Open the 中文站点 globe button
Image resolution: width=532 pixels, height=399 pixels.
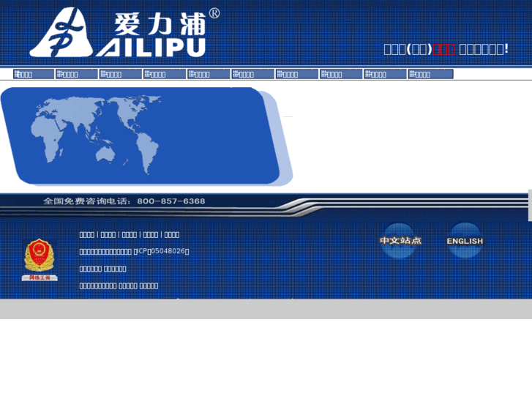coord(400,240)
